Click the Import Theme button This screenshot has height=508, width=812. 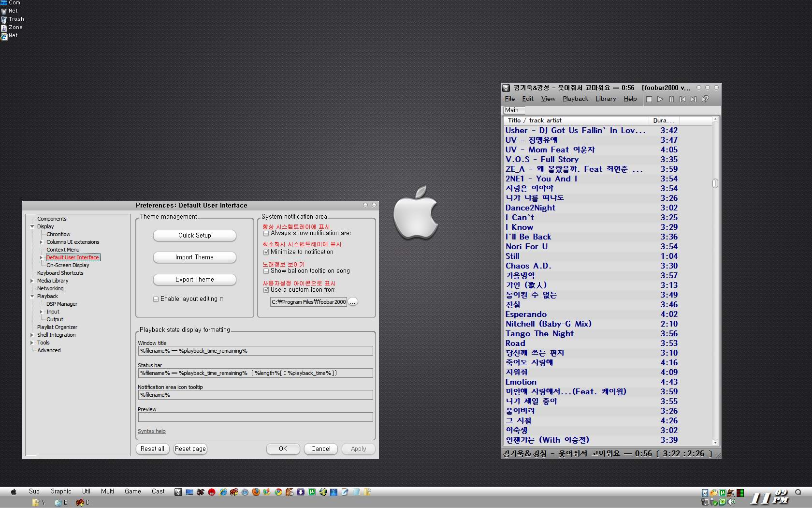[195, 257]
